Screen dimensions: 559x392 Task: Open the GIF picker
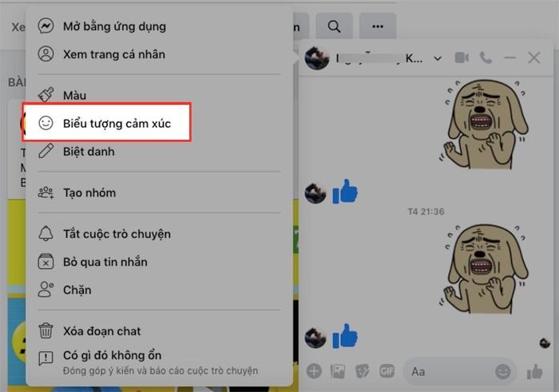[x=387, y=371]
